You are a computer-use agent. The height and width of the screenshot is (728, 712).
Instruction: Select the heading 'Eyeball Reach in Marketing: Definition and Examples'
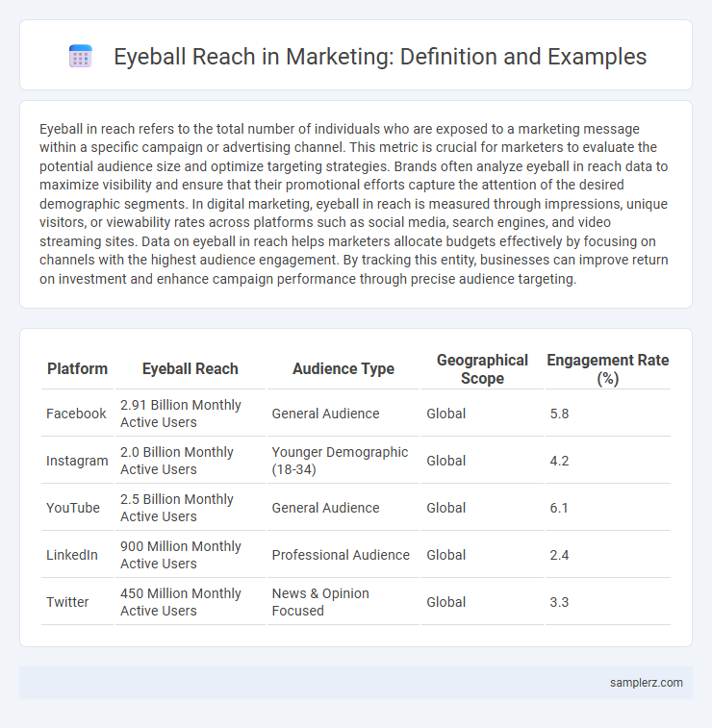click(x=380, y=57)
